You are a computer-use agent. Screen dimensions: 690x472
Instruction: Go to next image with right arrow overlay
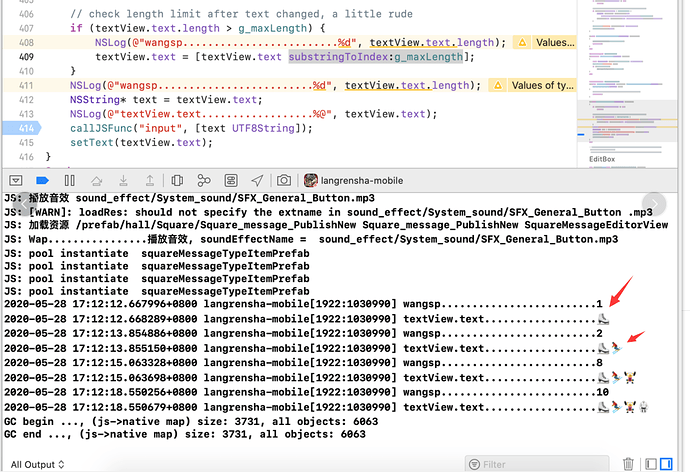coord(654,204)
